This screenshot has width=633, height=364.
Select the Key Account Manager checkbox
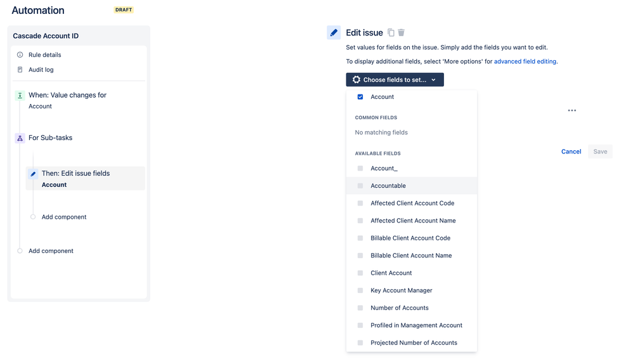[x=360, y=290]
